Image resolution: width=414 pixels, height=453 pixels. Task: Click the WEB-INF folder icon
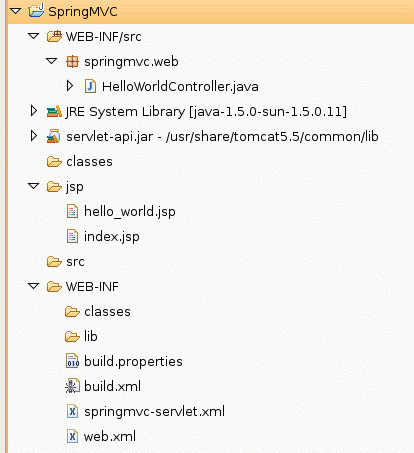tap(54, 287)
